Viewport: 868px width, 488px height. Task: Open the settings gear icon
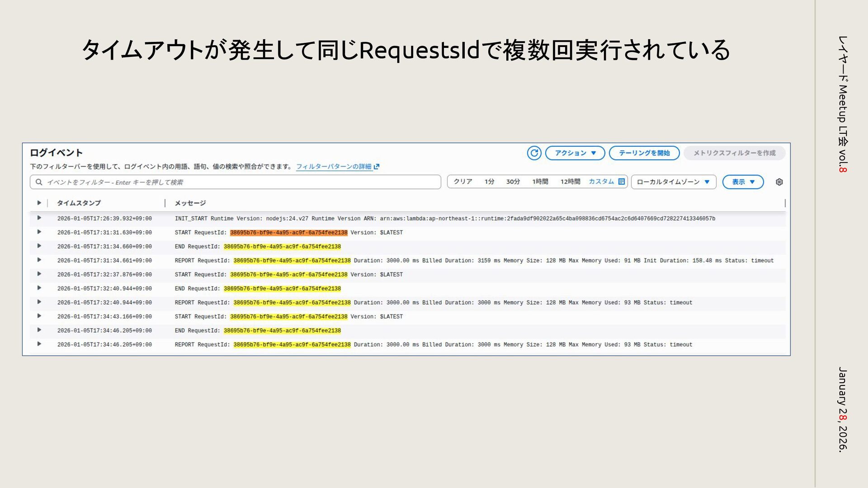(779, 182)
